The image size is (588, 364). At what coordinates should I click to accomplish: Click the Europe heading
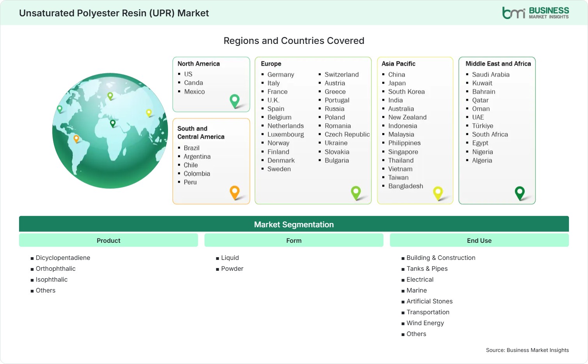coord(271,64)
